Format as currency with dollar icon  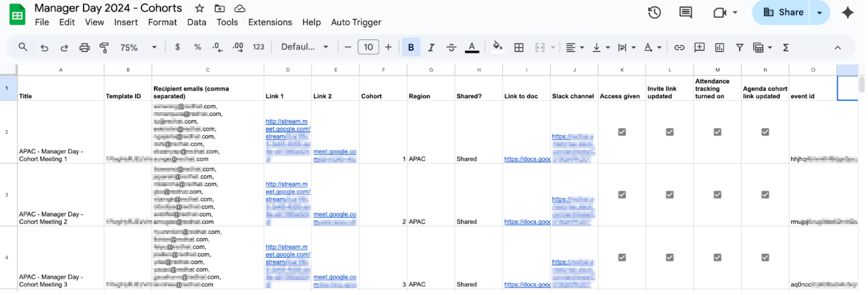pos(178,47)
